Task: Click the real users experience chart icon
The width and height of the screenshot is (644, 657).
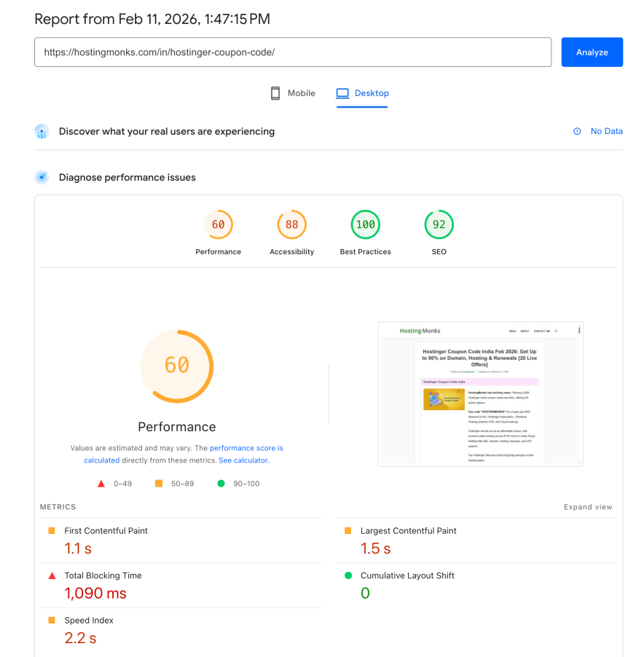Action: pyautogui.click(x=42, y=131)
